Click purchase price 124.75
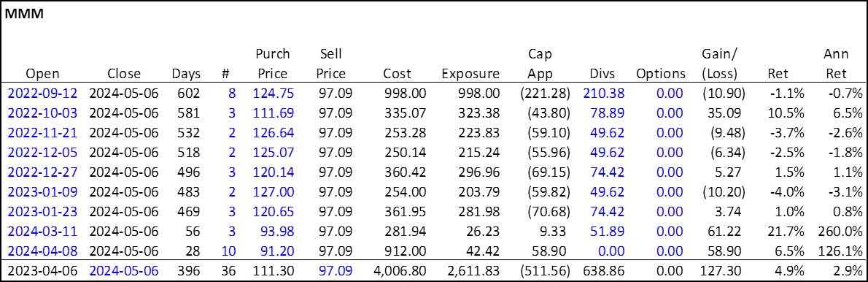The width and height of the screenshot is (868, 282). (x=274, y=93)
